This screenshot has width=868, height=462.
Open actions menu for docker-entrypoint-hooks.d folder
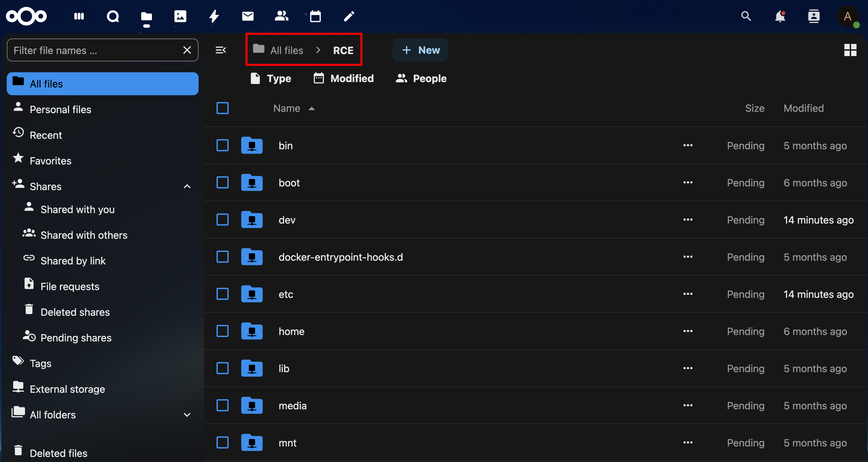tap(688, 257)
